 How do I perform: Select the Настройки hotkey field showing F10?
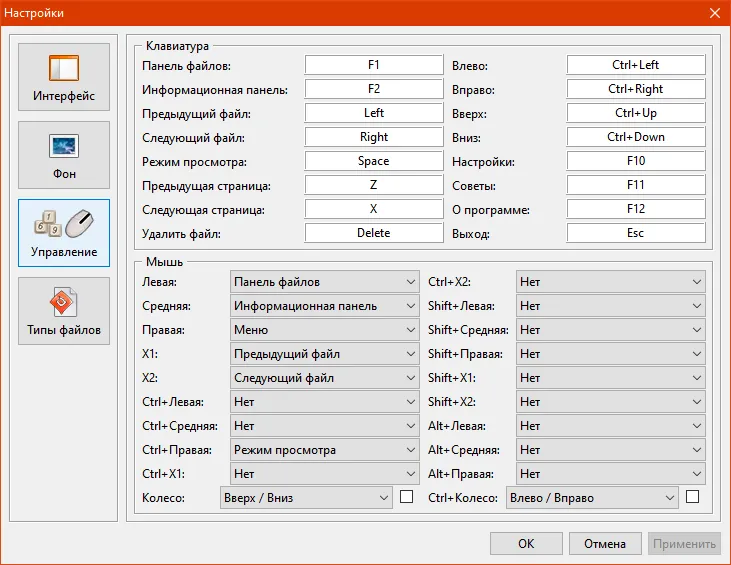click(x=636, y=161)
